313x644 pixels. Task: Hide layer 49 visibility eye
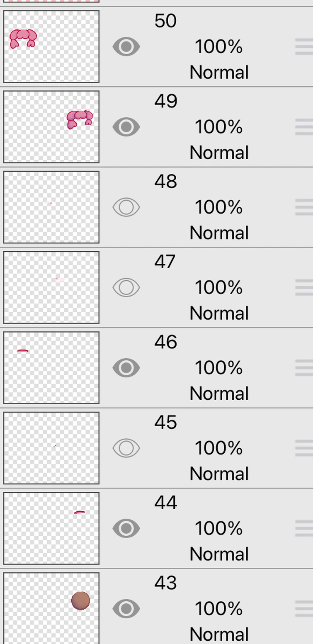pyautogui.click(x=126, y=127)
